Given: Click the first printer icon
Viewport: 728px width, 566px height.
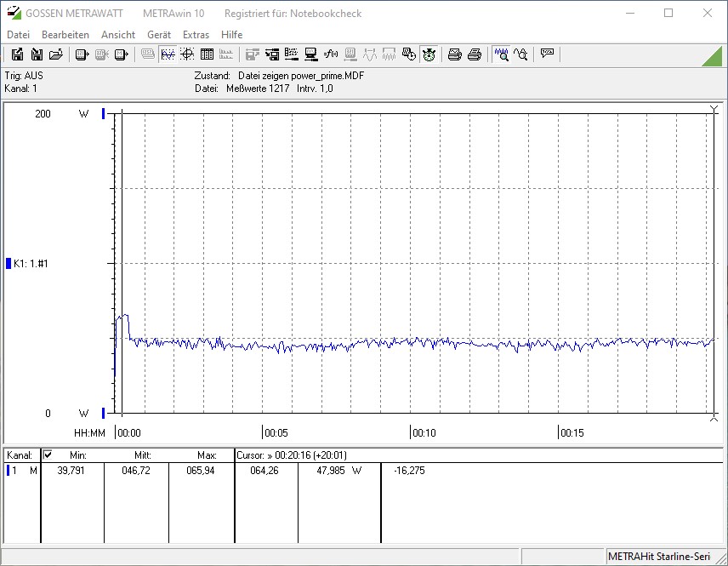Looking at the screenshot, I should 455,54.
